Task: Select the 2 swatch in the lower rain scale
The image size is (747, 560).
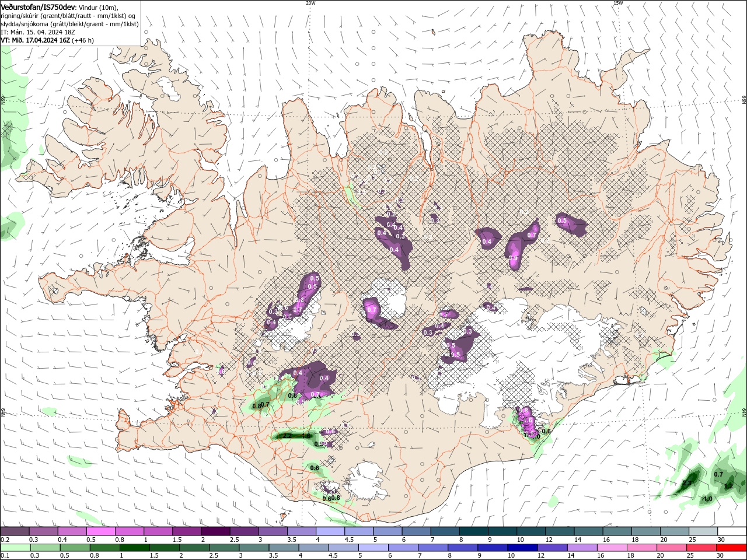Action: coord(194,548)
